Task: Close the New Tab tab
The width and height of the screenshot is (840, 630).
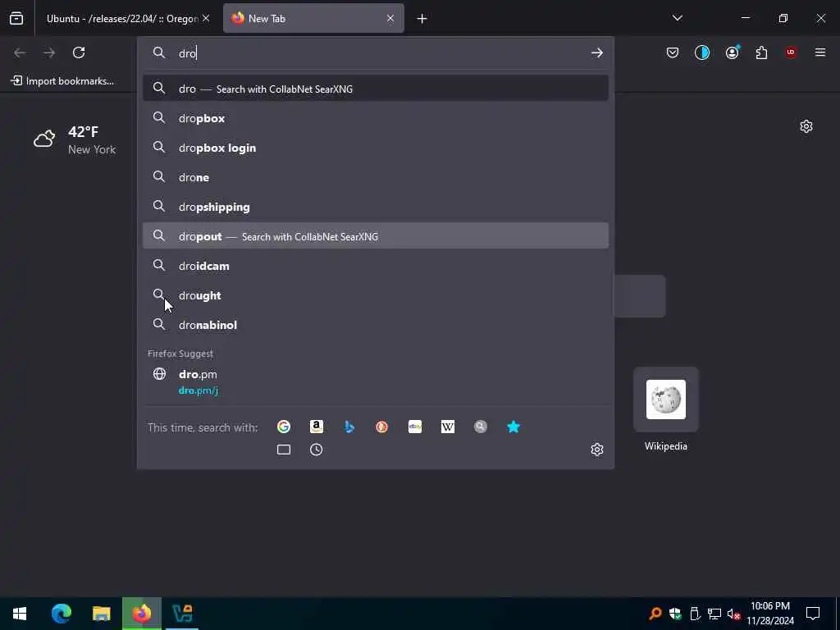Action: tap(390, 19)
